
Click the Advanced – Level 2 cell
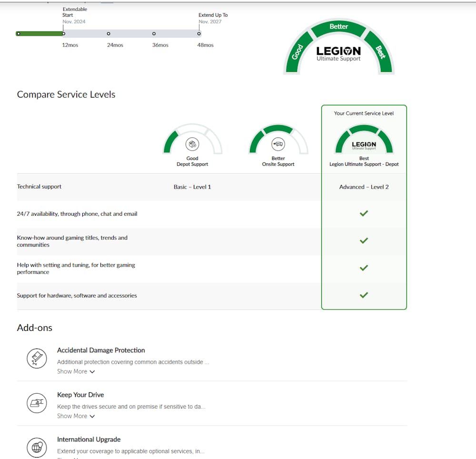pyautogui.click(x=364, y=187)
